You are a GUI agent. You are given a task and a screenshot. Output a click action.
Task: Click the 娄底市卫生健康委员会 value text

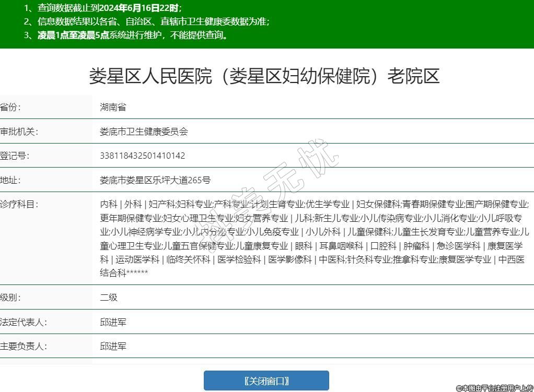coord(144,132)
